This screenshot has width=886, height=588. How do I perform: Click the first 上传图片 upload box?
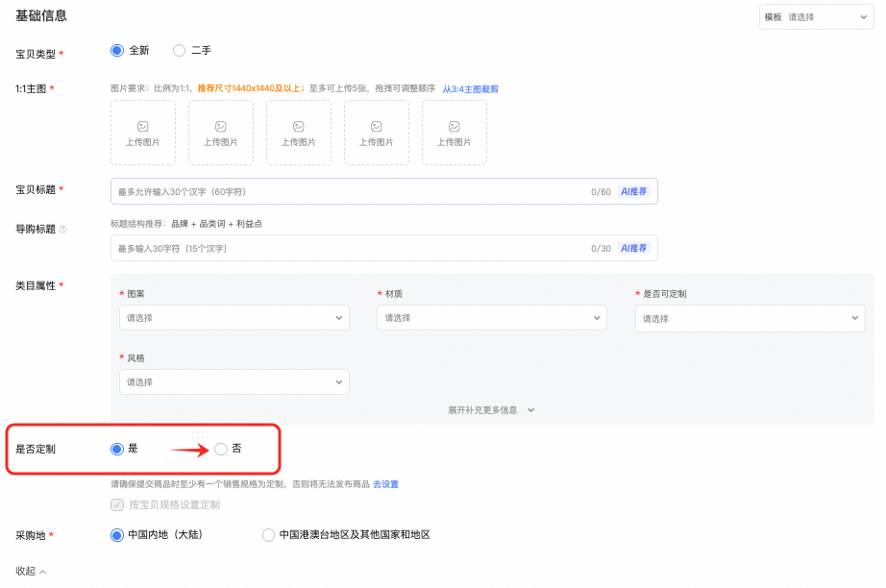(x=143, y=133)
